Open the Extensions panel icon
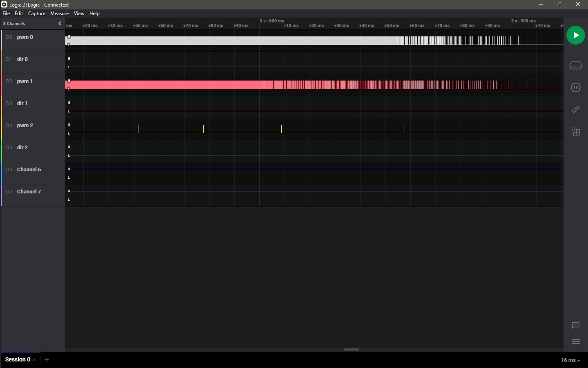The height and width of the screenshot is (368, 588). 575,132
